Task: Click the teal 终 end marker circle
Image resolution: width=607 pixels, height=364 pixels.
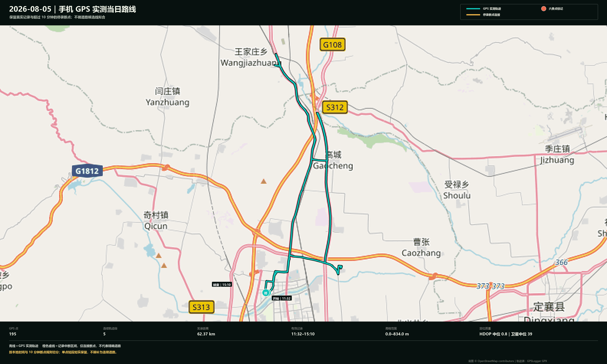Action: [266, 293]
